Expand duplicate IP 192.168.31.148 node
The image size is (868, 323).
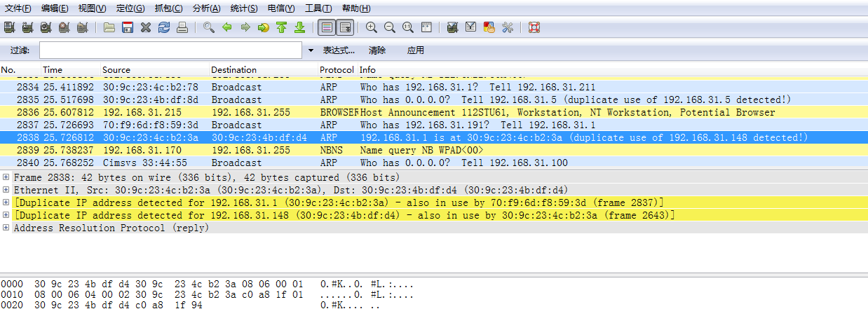click(x=6, y=215)
